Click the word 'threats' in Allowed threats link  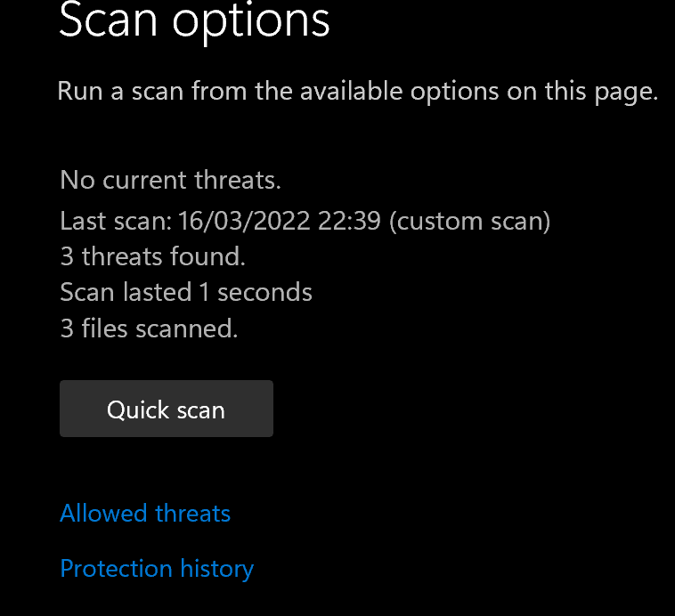coord(193,514)
